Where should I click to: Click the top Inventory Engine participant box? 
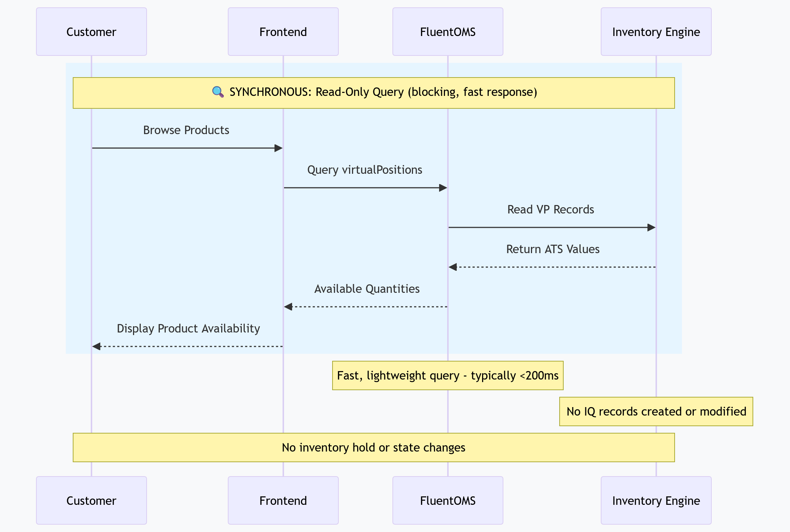pos(656,32)
